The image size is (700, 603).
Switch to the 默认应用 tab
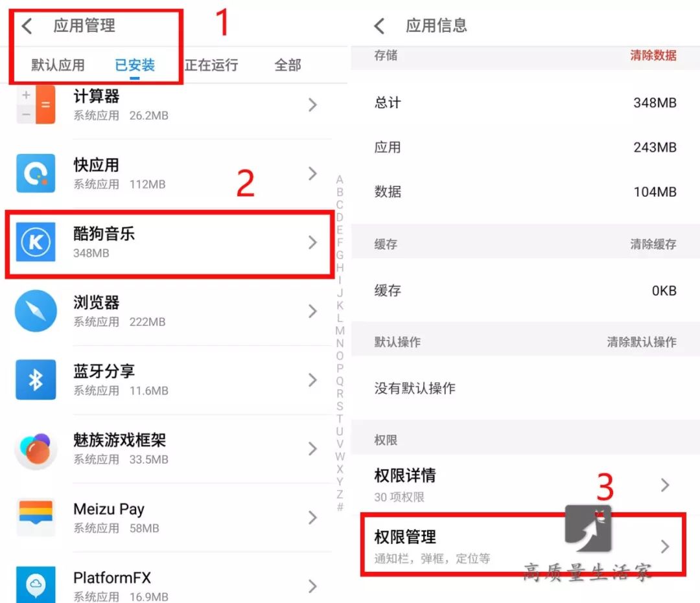click(x=58, y=65)
